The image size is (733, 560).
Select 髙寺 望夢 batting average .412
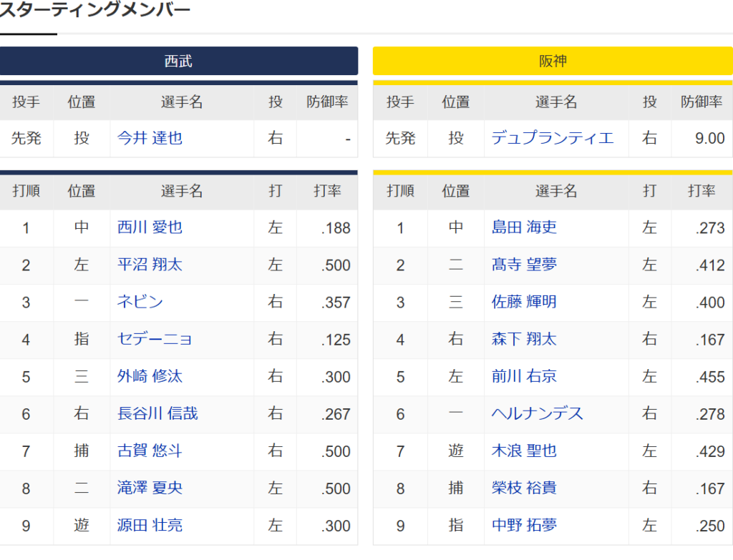[x=710, y=265]
